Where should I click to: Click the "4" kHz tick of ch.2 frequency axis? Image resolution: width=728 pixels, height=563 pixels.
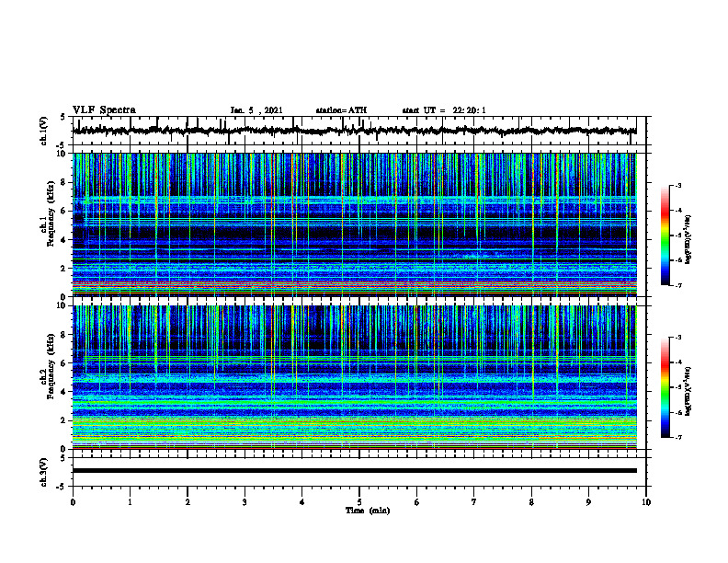(63, 392)
